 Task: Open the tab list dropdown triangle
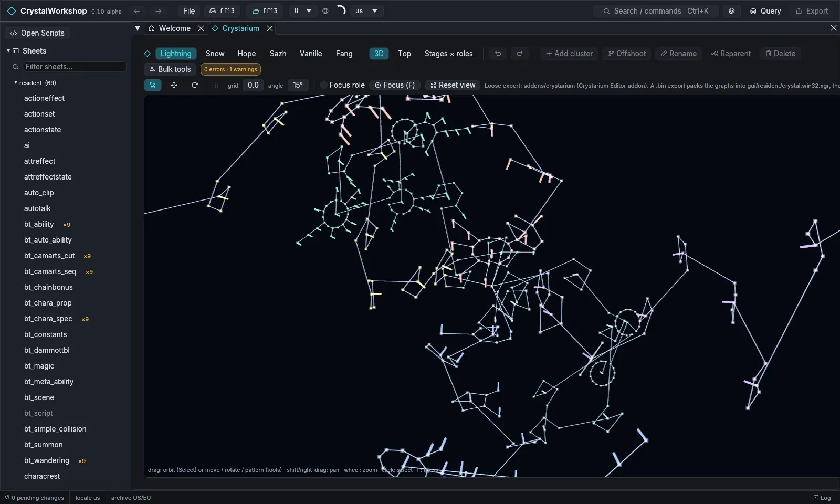[x=138, y=28]
